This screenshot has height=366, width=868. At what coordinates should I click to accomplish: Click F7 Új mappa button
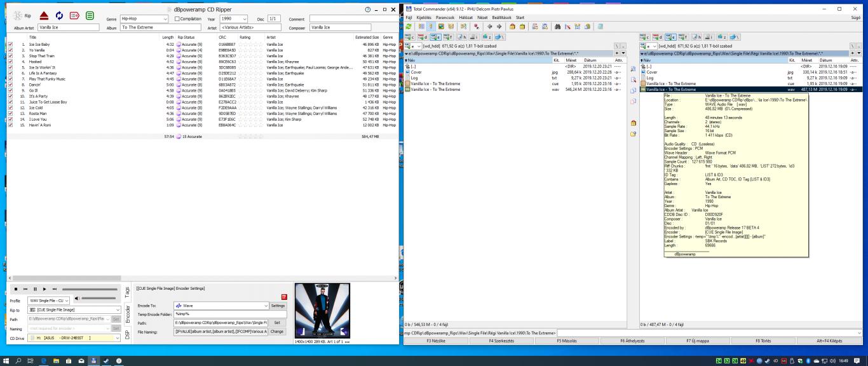tap(698, 341)
